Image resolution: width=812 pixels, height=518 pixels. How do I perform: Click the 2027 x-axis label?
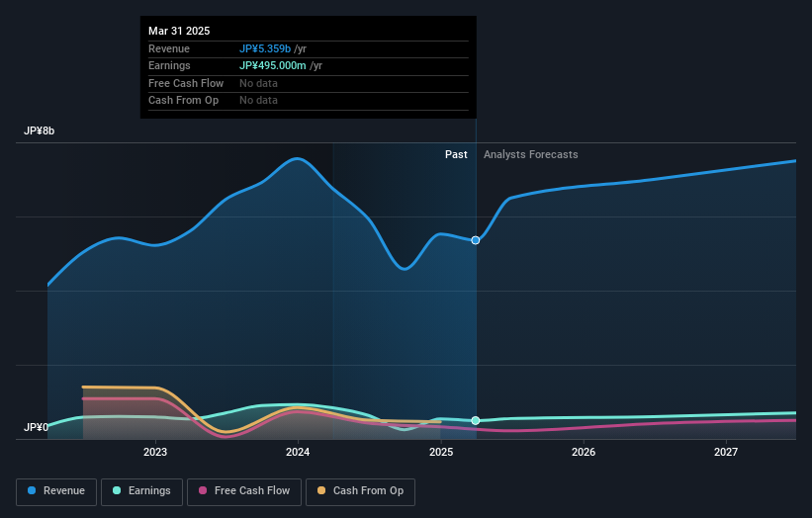pos(726,452)
